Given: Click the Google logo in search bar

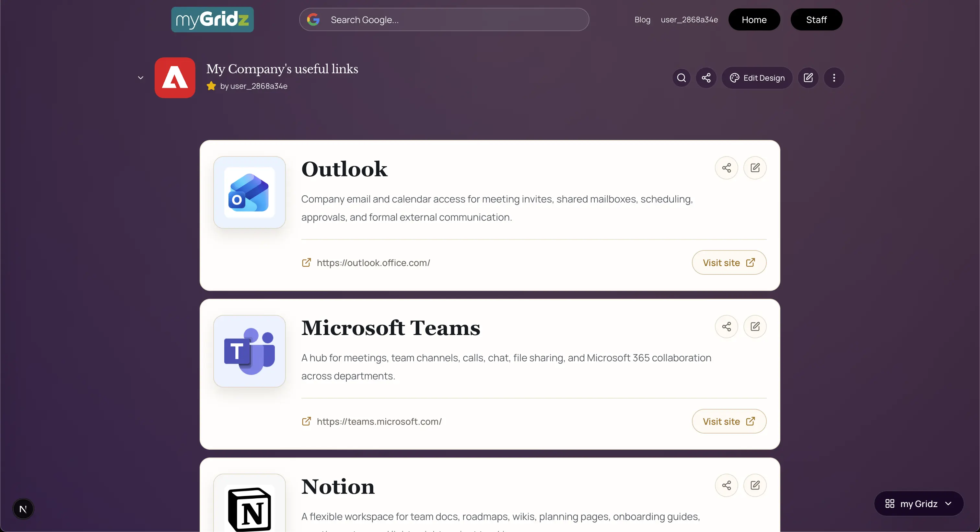Looking at the screenshot, I should 313,19.
